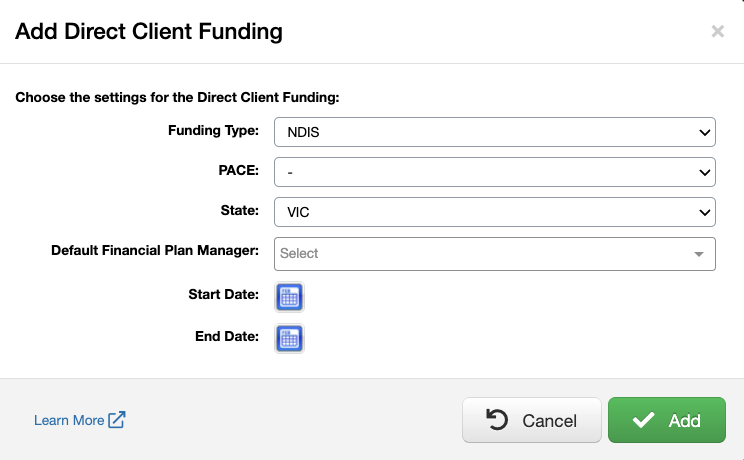Click the chevron arrow of State field
This screenshot has width=744, height=460.
point(704,212)
